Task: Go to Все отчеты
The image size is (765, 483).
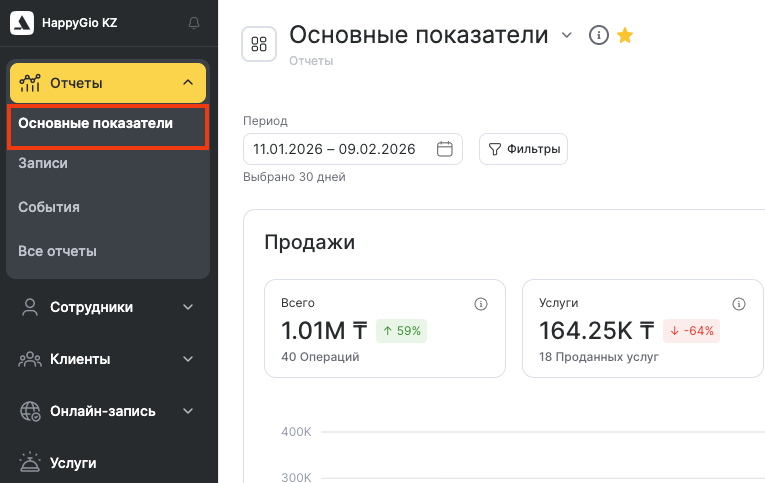Action: [x=57, y=251]
